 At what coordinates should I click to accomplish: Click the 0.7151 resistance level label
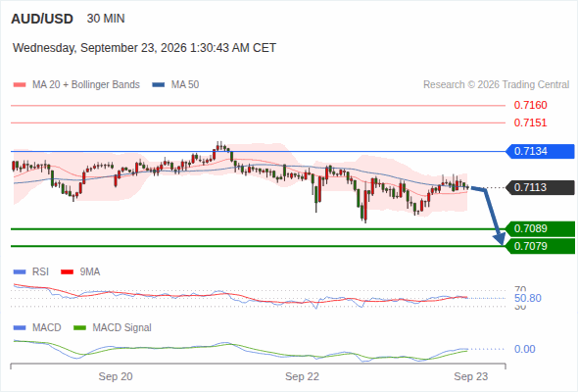click(x=530, y=122)
